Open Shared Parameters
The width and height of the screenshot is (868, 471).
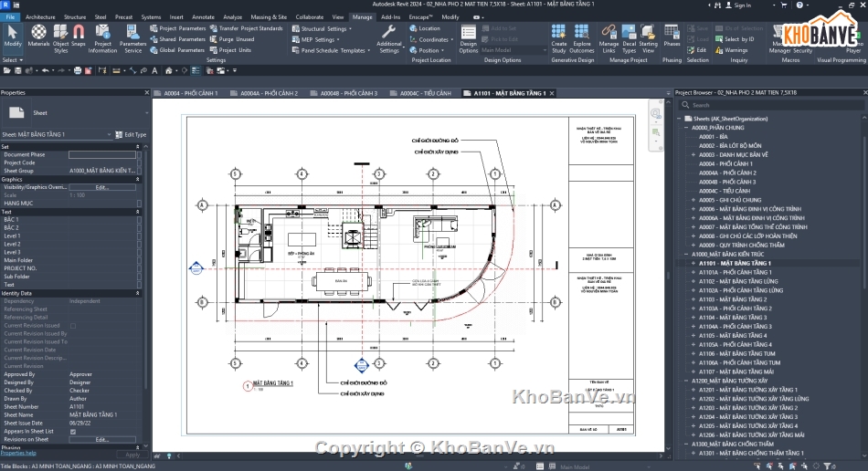point(177,39)
